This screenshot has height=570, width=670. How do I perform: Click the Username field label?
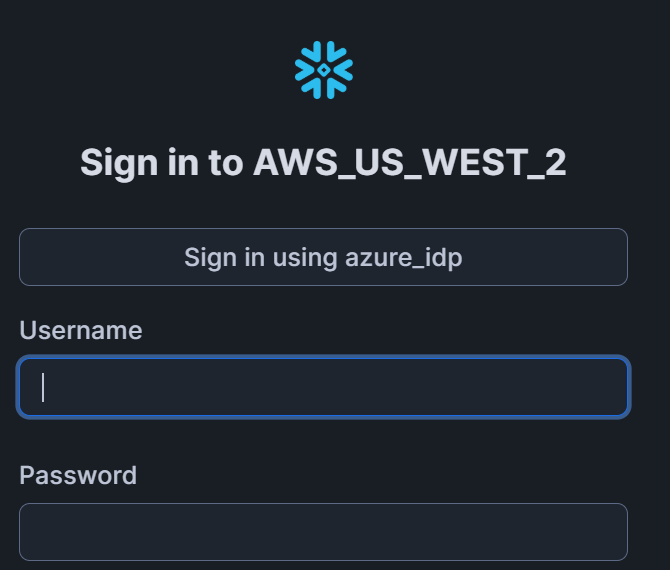point(81,330)
